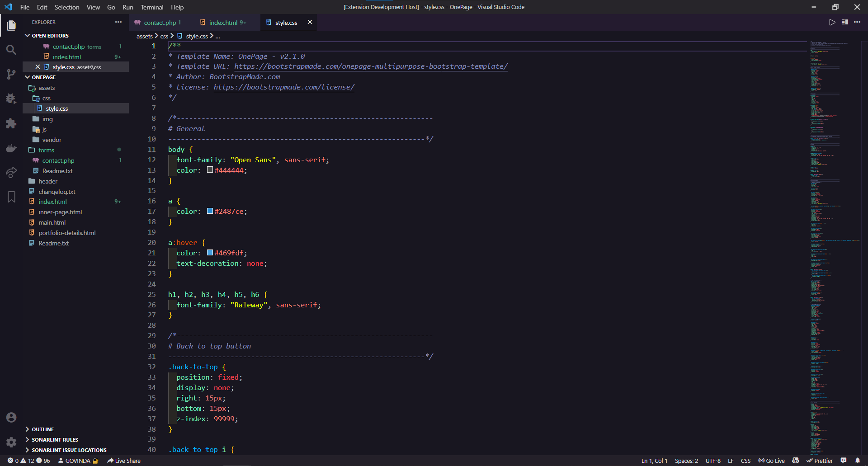Collapse the OPEN EDITORS section

[x=76, y=36]
